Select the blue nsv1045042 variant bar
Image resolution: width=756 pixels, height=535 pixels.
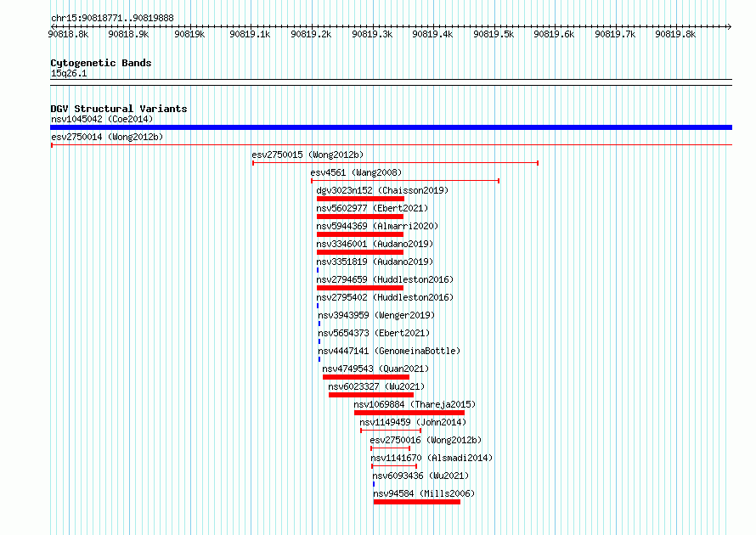391,127
